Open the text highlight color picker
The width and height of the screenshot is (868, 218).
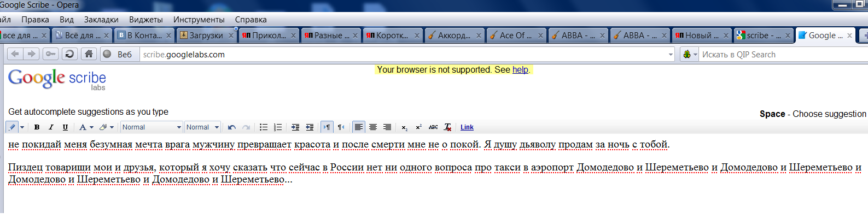point(106,127)
